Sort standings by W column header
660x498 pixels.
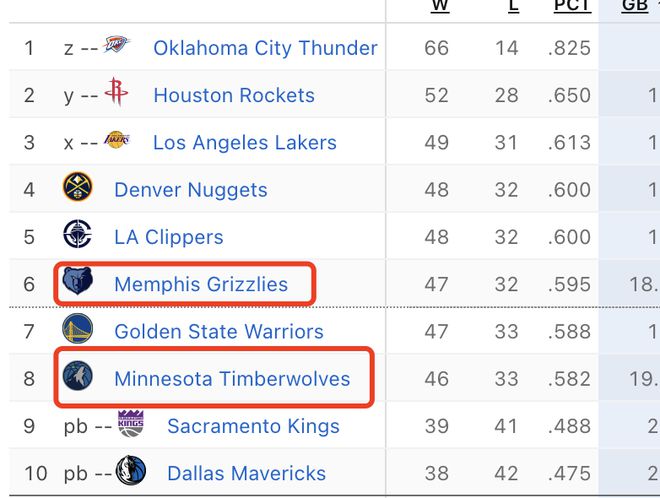440,6
